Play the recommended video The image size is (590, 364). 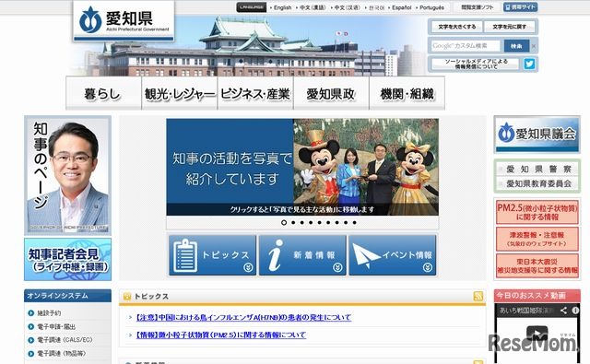(537, 334)
